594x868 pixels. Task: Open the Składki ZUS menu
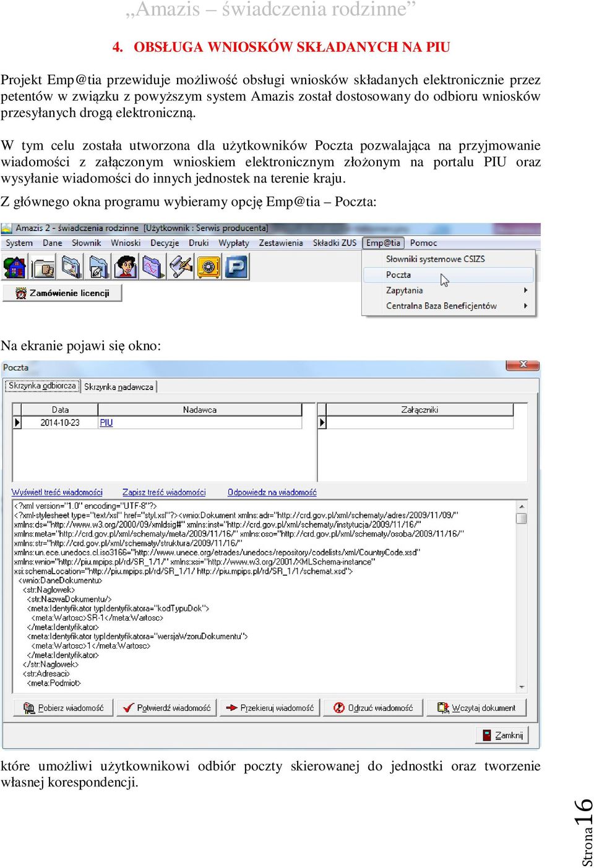click(x=335, y=243)
